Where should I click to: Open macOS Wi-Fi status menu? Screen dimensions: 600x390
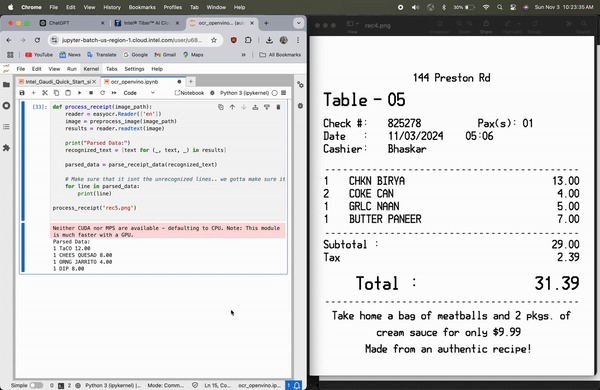[486, 7]
